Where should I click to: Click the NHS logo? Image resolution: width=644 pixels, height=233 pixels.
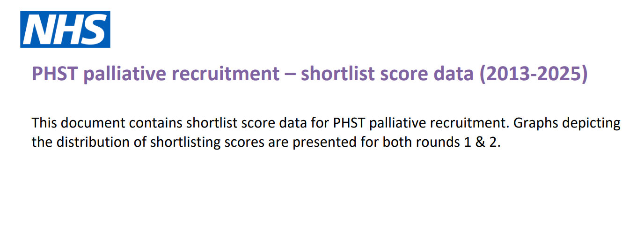tap(65, 29)
